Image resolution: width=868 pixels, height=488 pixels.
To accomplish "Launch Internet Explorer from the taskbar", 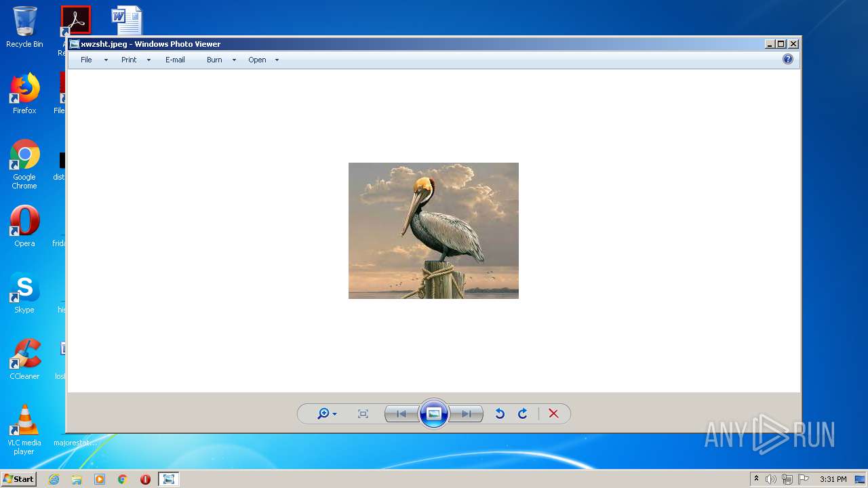I will click(x=54, y=479).
